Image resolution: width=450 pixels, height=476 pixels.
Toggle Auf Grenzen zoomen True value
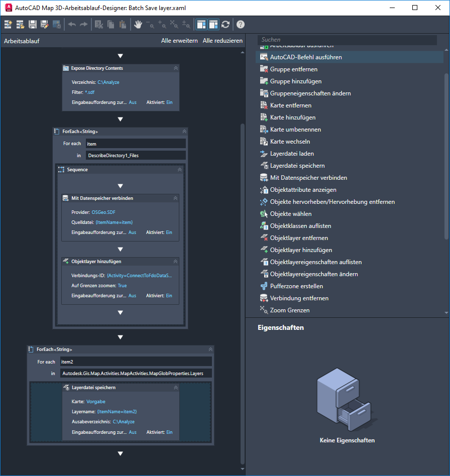tap(123, 286)
